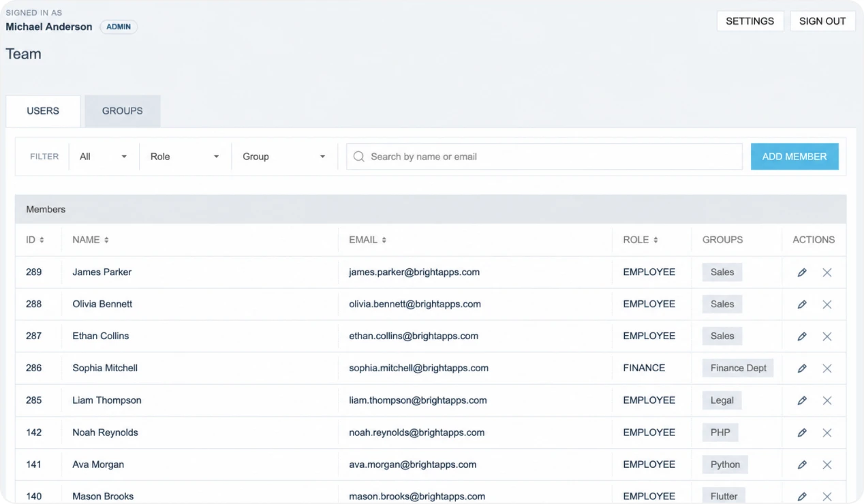Click the member ID 289
This screenshot has width=864, height=504.
tap(34, 272)
